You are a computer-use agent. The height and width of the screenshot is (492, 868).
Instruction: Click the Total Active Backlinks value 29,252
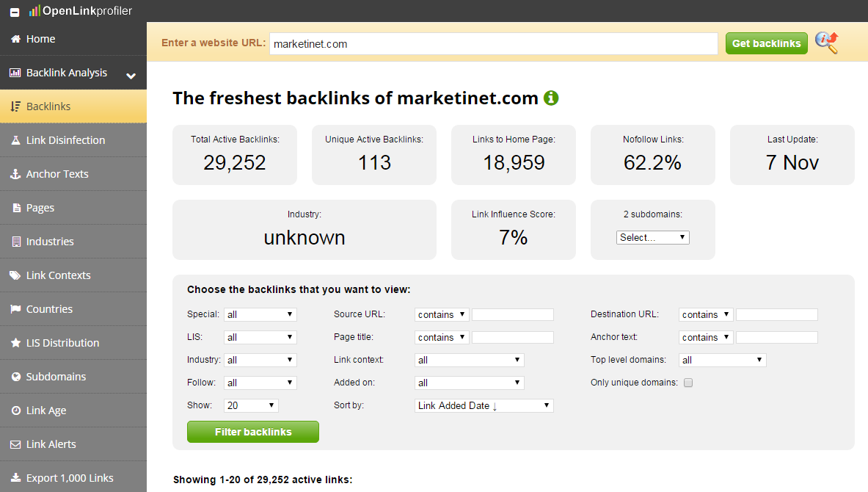(235, 162)
